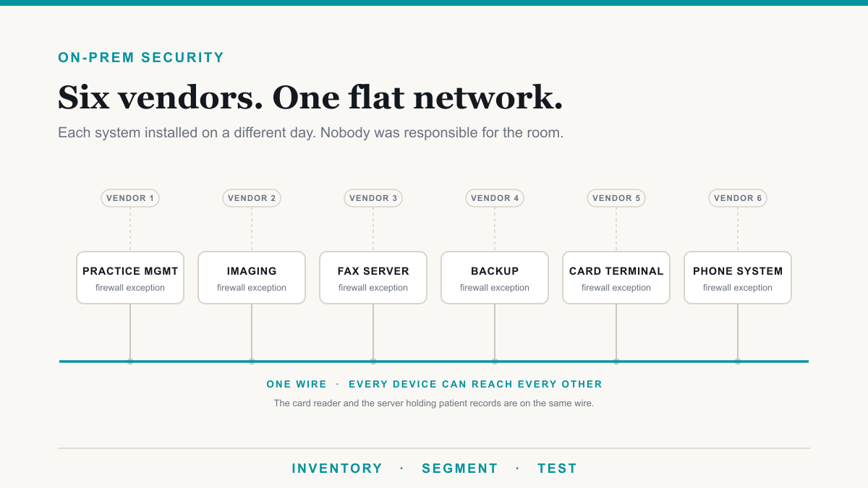The image size is (868, 488).
Task: Click the VENDOR 3 pill label
Action: (373, 198)
